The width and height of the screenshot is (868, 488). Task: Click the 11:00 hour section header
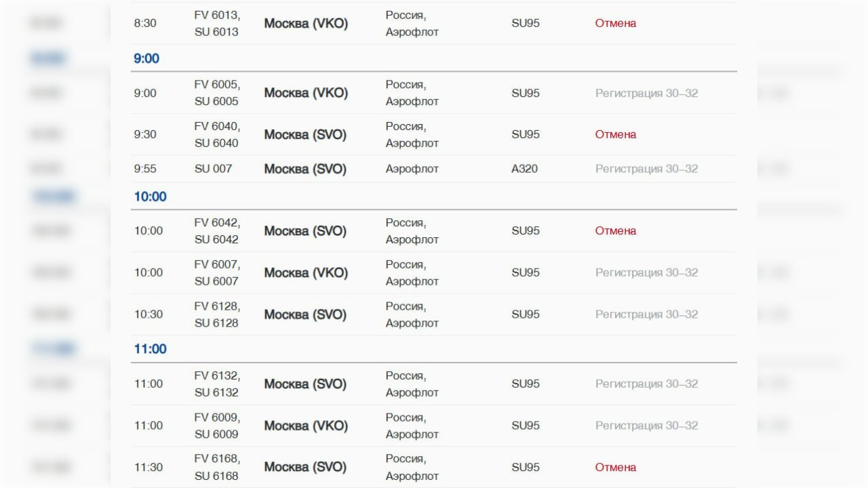pos(150,350)
